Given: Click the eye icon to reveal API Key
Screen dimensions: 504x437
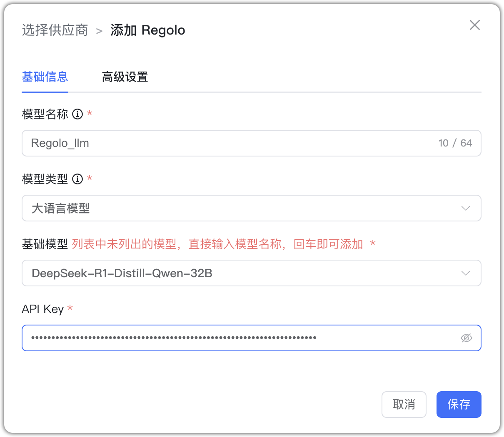Looking at the screenshot, I should click(467, 338).
